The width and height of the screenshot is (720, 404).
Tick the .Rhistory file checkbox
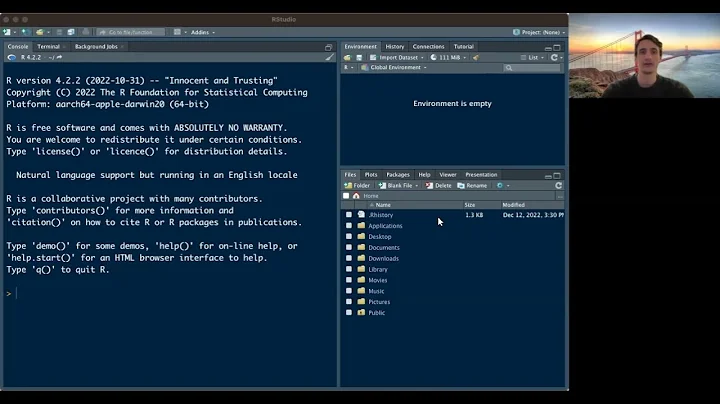pos(349,214)
